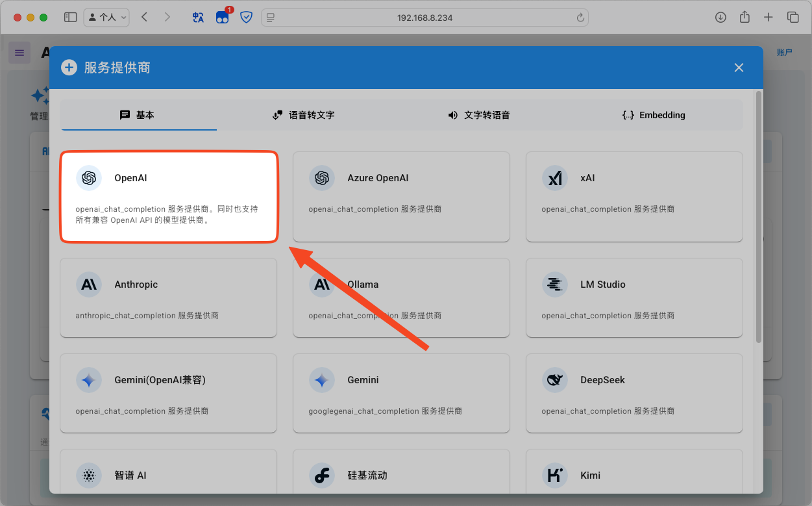The height and width of the screenshot is (506, 812).
Task: Open the blue shield extension
Action: 246,18
